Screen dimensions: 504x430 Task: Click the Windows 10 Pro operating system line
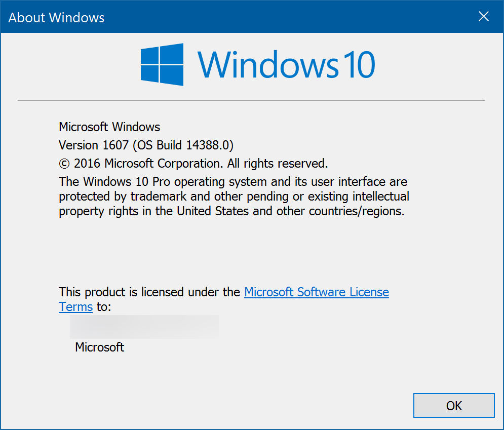point(233,181)
